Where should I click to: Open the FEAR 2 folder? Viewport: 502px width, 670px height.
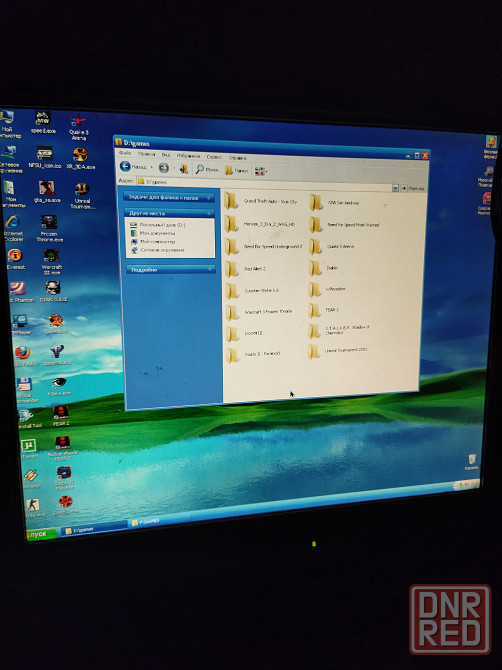click(x=324, y=310)
